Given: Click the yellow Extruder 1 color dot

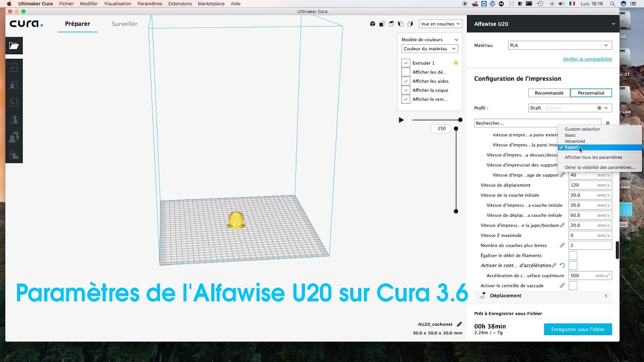Looking at the screenshot, I should tap(456, 63).
